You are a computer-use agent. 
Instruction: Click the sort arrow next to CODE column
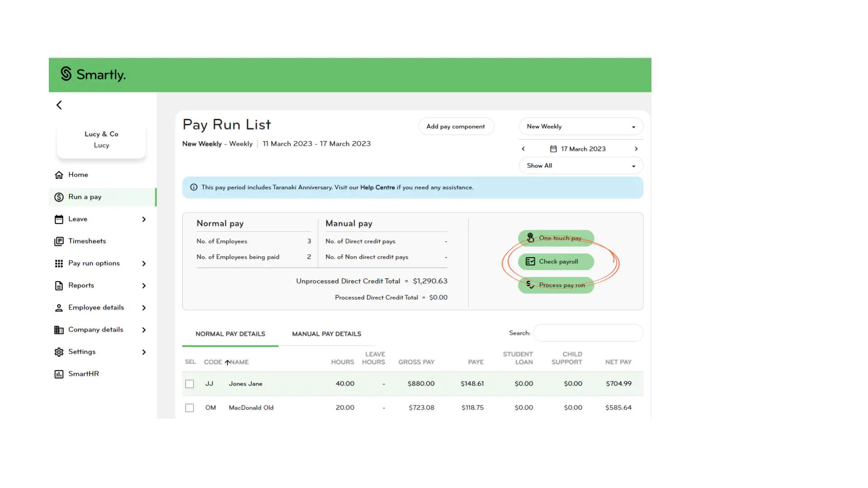tap(227, 362)
